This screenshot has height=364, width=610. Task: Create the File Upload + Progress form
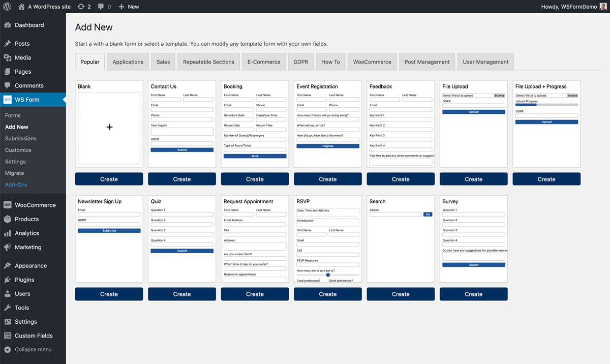[546, 179]
